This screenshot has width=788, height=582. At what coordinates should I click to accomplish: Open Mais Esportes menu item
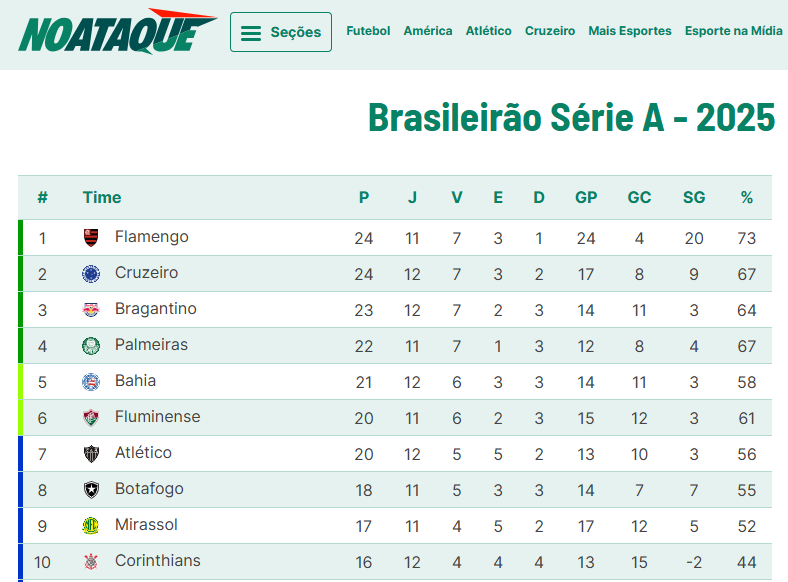coord(630,31)
